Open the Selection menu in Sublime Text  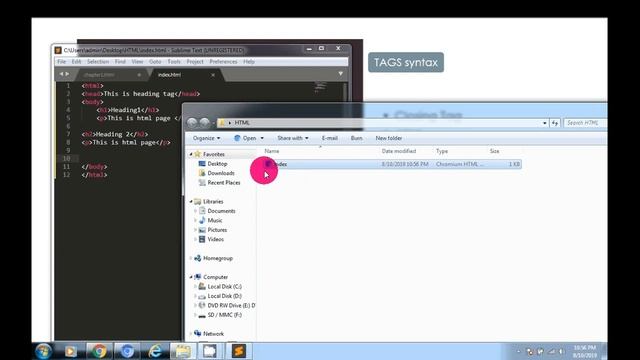pos(98,62)
